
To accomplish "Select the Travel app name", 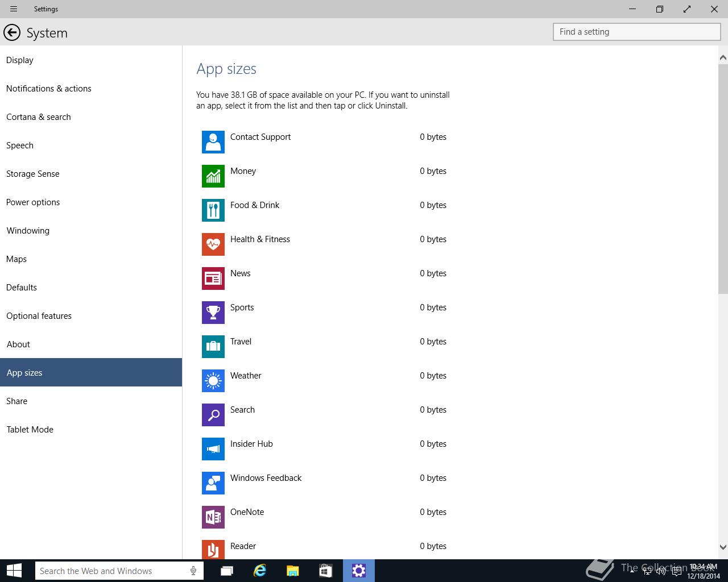I will pos(241,342).
